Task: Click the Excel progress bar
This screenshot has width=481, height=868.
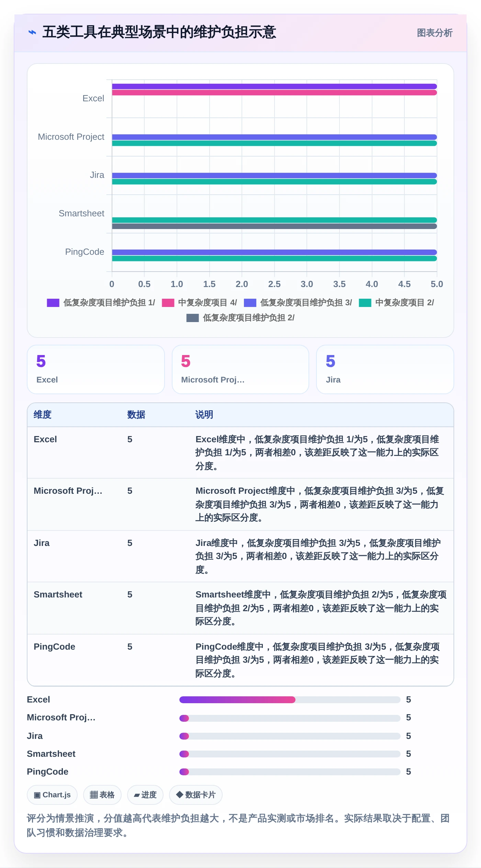Action: 290,700
